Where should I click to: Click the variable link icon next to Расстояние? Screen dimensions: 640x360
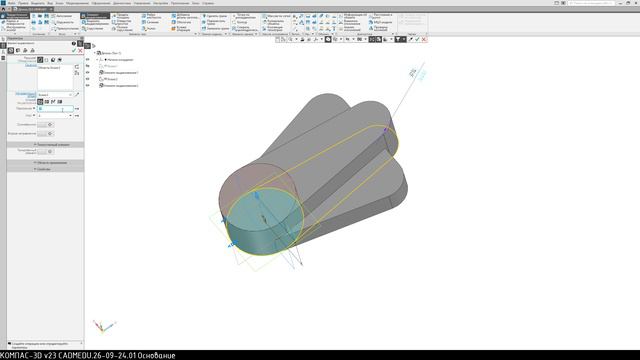[x=77, y=109]
